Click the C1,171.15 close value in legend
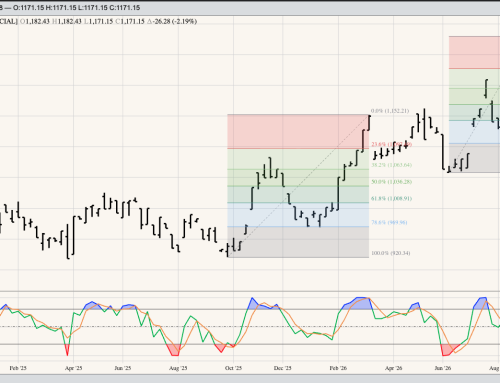This screenshot has height=383, width=500. point(130,21)
